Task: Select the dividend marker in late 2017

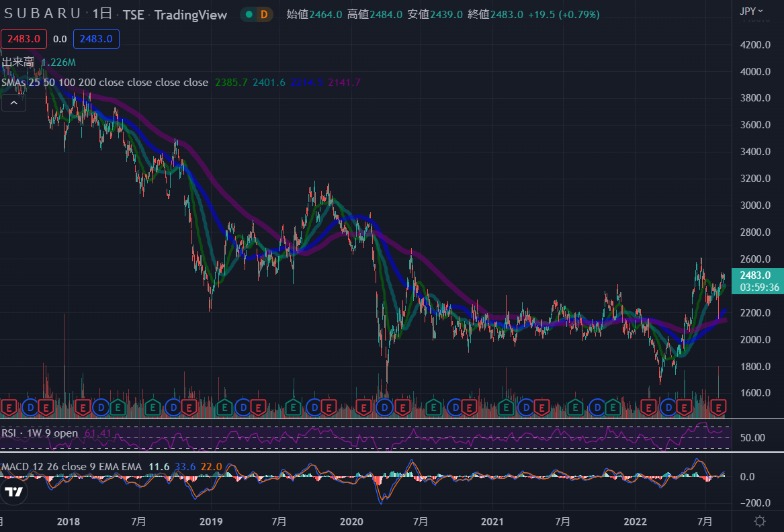Action: click(30, 408)
